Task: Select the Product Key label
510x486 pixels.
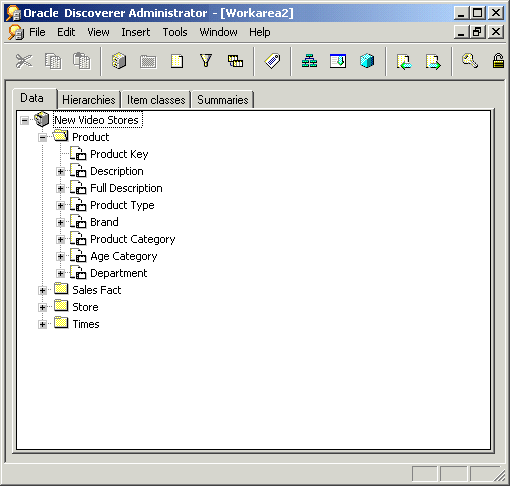Action: click(119, 154)
